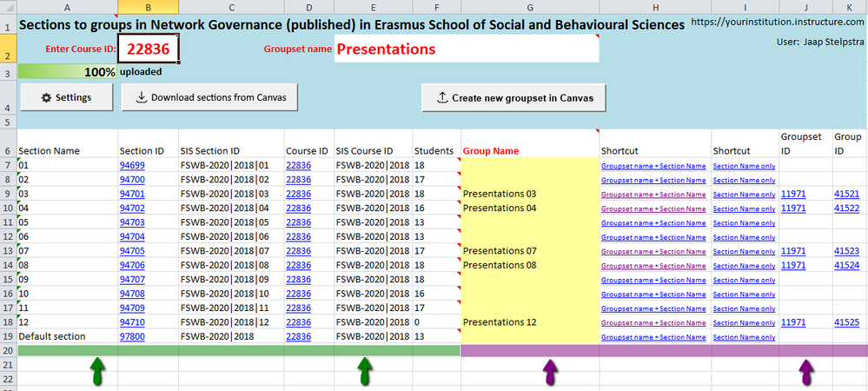The width and height of the screenshot is (868, 391).
Task: Open Group ID link 41524
Action: click(847, 265)
